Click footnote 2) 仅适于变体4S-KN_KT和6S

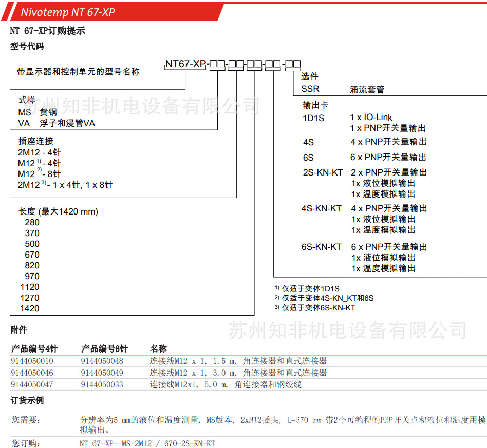[x=324, y=298]
